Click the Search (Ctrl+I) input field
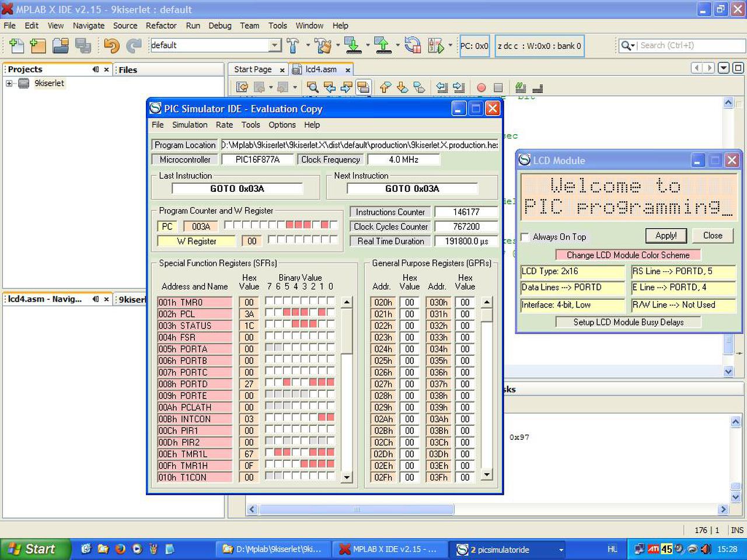747x560 pixels. (691, 45)
